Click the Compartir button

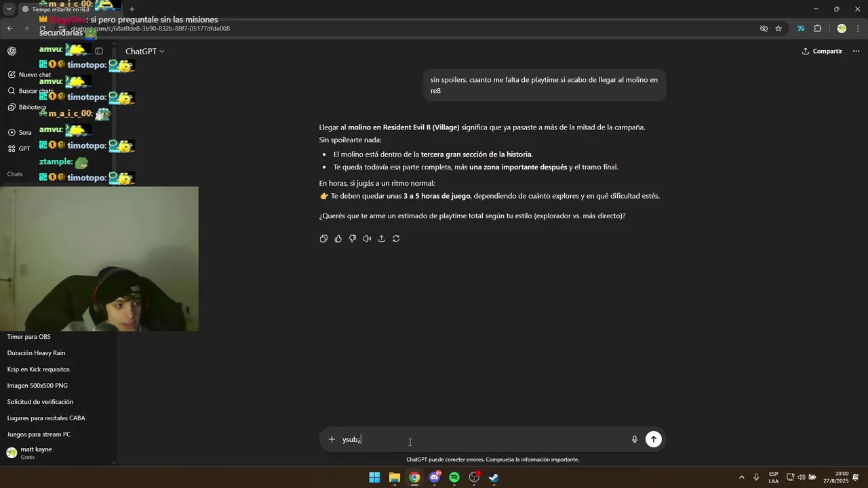click(822, 51)
